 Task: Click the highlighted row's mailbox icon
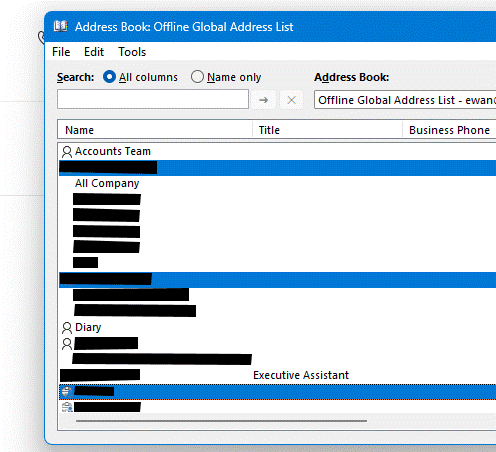pyautogui.click(x=67, y=392)
